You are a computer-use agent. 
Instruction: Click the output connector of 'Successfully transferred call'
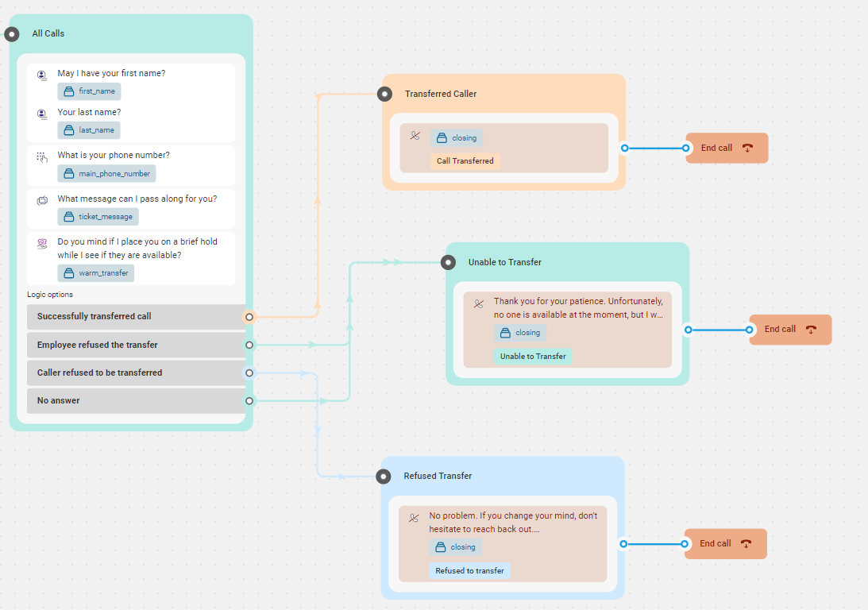[x=249, y=317]
